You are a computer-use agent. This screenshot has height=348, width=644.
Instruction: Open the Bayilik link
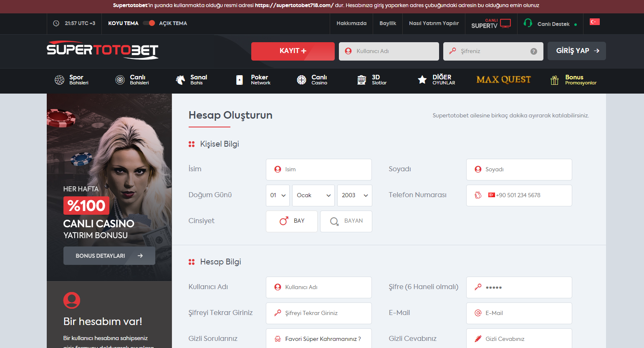pos(388,23)
